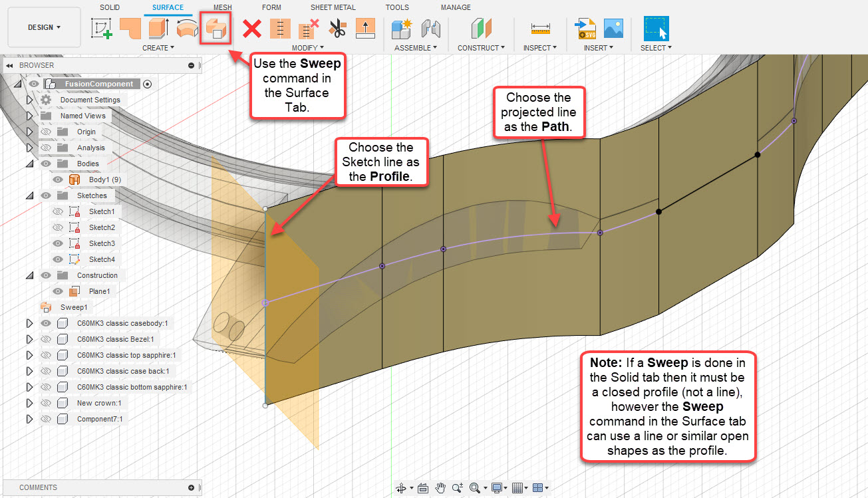Image resolution: width=868 pixels, height=498 pixels.
Task: Expand the C60MK3 classic casebody:1 component
Action: tap(29, 322)
